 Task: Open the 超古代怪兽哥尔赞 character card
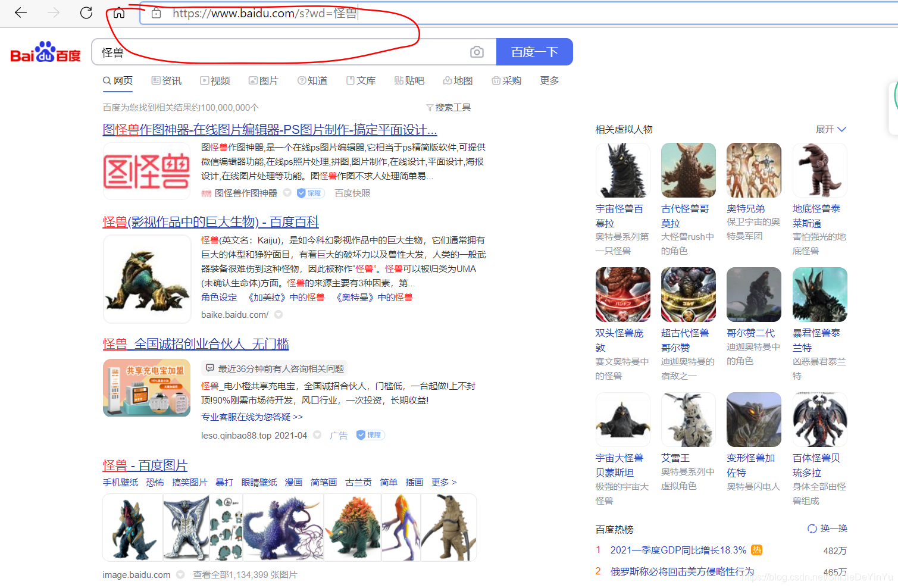coord(689,324)
